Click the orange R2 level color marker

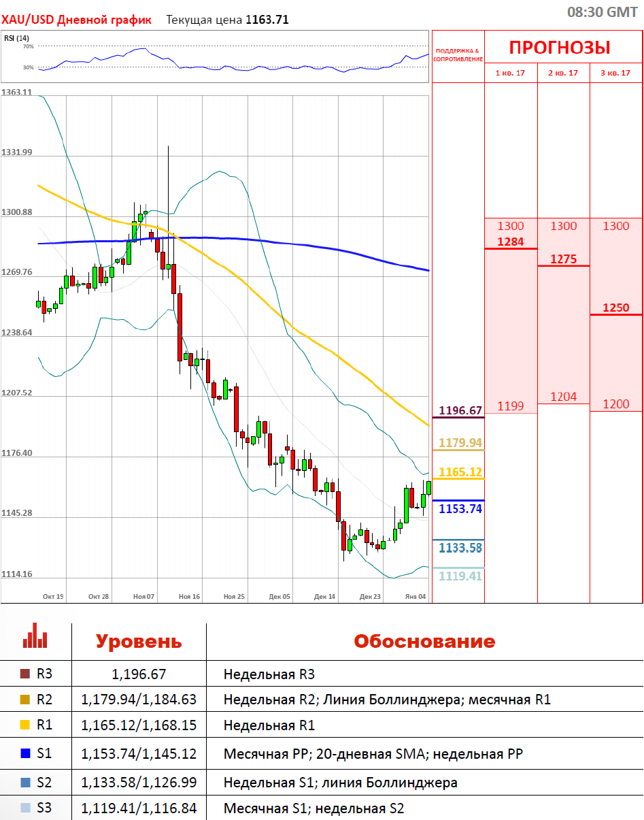pos(25,700)
